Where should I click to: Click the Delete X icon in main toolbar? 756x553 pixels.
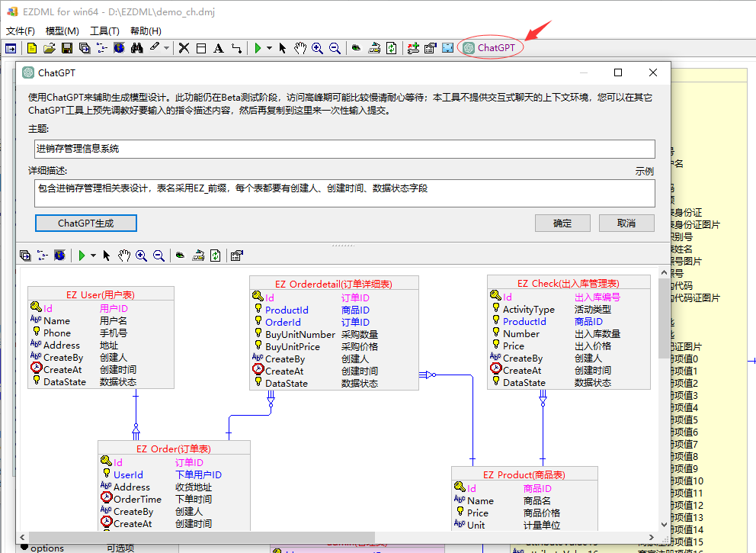point(184,48)
